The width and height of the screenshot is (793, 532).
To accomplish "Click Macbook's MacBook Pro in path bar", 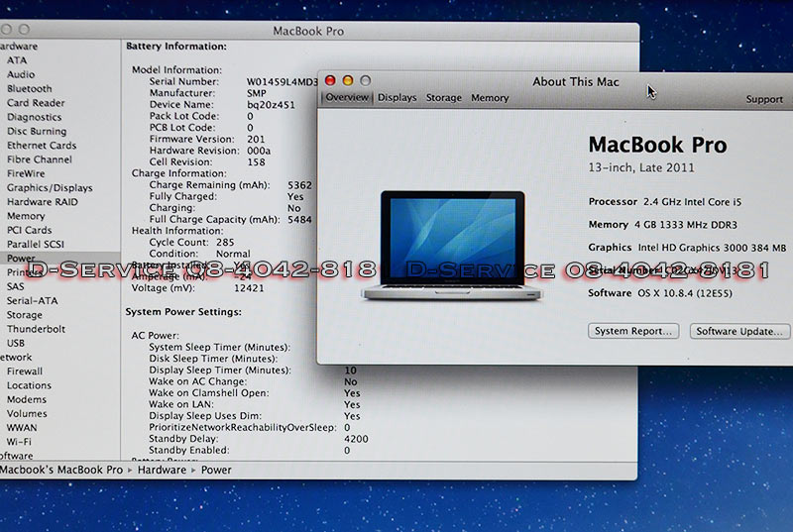I will (x=61, y=470).
